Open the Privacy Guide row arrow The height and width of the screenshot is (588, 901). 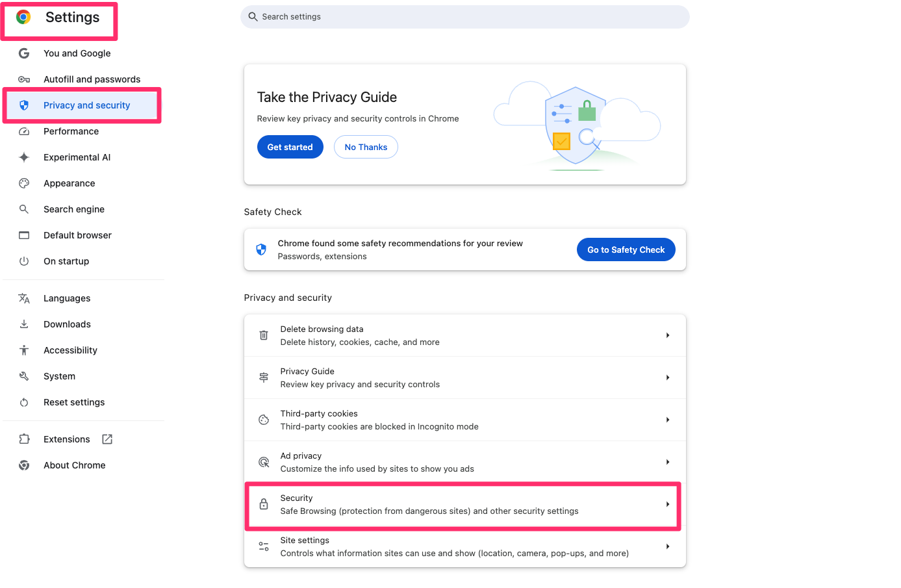668,377
